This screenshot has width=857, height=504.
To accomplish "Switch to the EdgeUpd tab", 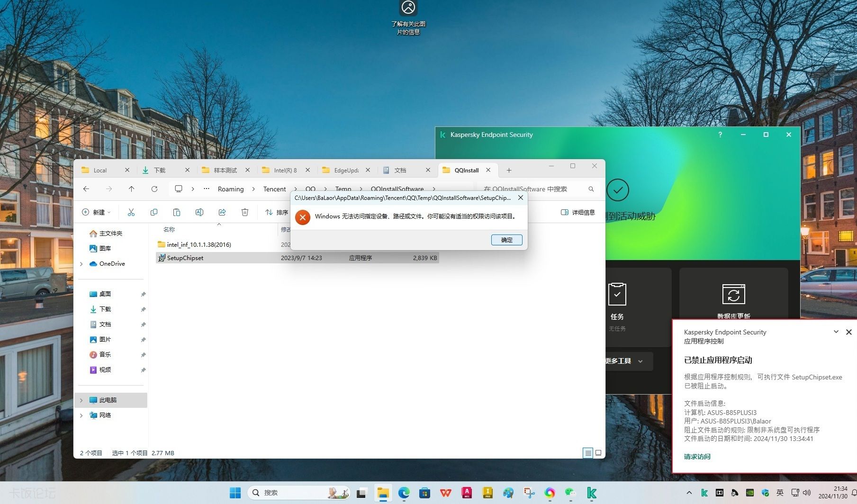I will pos(346,170).
